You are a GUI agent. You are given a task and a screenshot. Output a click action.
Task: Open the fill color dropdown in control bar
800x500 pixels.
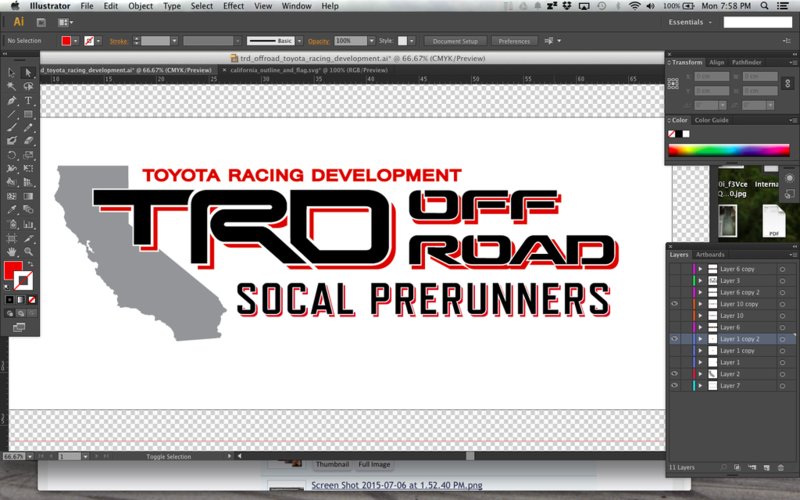click(76, 41)
